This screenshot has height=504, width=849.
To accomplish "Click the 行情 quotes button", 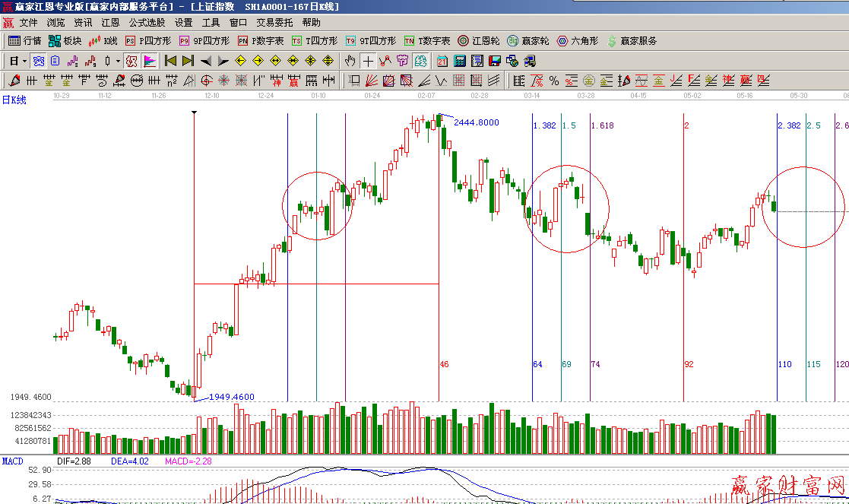I will [25, 41].
